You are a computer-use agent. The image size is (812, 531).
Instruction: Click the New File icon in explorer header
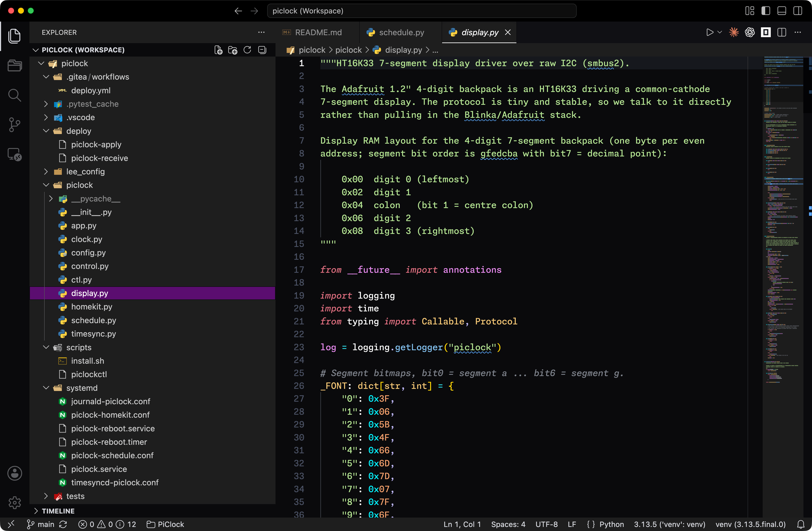click(x=218, y=50)
